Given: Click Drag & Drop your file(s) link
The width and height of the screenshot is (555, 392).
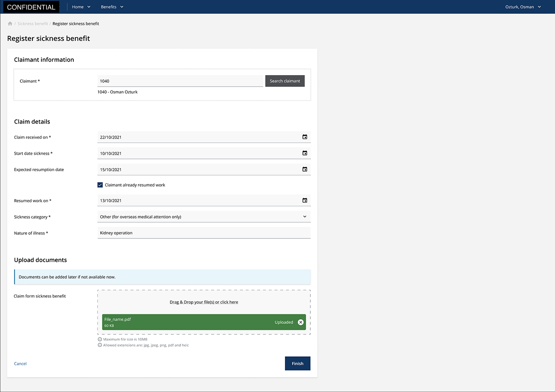Looking at the screenshot, I should tap(204, 302).
